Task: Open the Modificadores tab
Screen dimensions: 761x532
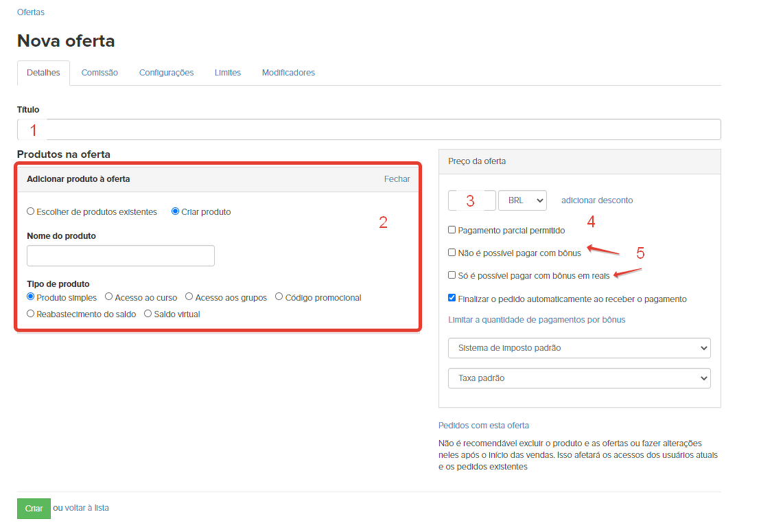Action: click(x=288, y=73)
